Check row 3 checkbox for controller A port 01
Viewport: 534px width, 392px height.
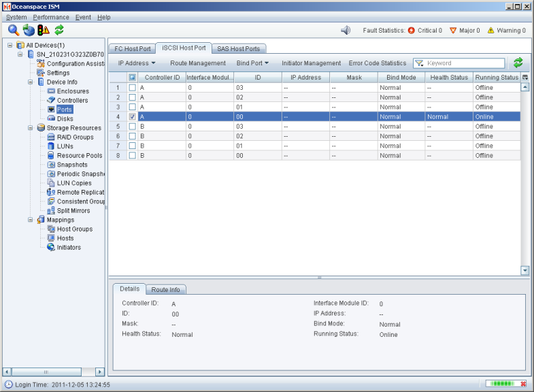click(133, 107)
